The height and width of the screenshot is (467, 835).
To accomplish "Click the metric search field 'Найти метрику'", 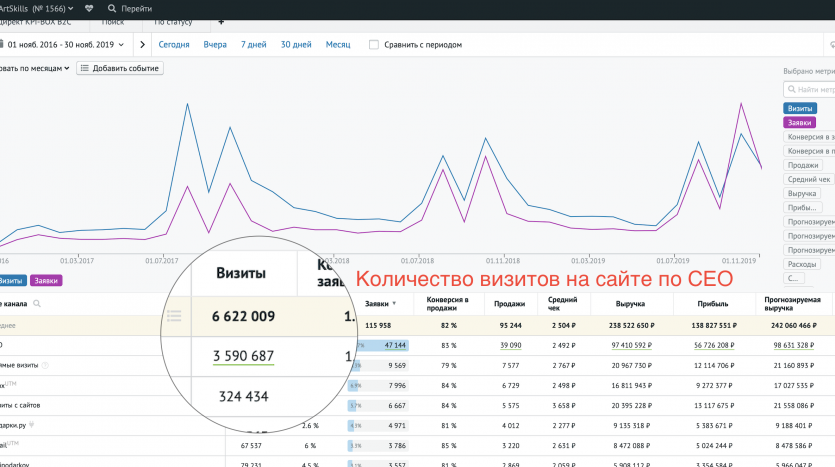I will 810,89.
